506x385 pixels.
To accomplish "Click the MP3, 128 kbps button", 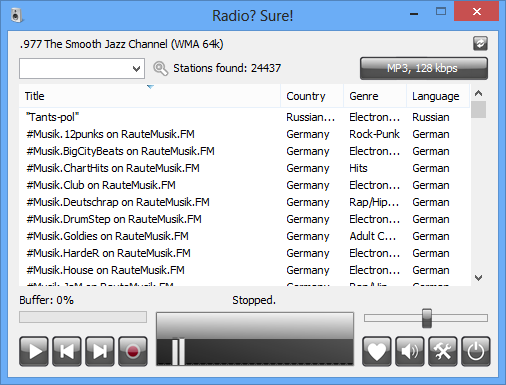I will point(424,68).
